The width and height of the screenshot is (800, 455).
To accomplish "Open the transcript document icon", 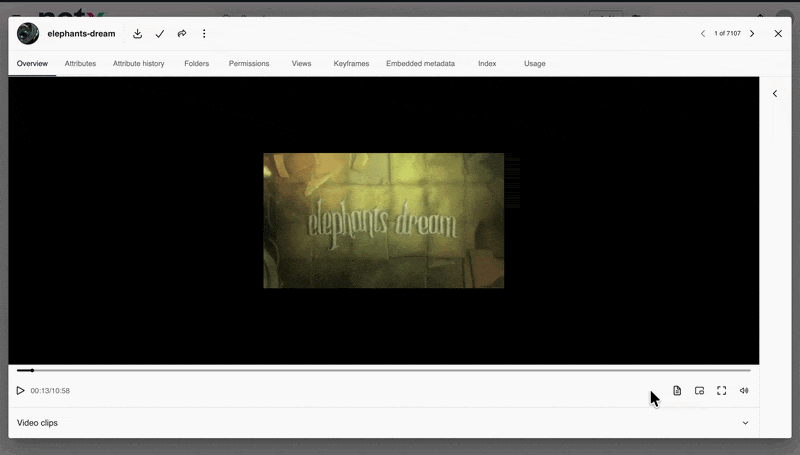I will pyautogui.click(x=677, y=390).
